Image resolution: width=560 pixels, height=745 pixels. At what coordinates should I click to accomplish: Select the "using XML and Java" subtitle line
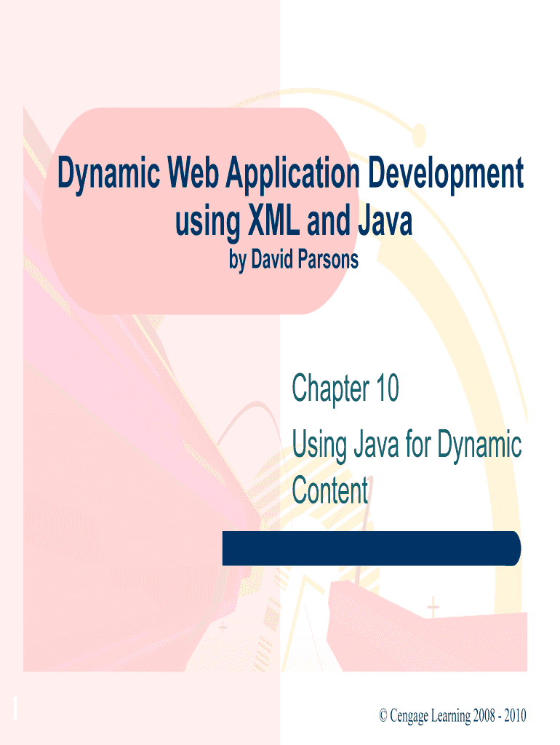293,221
